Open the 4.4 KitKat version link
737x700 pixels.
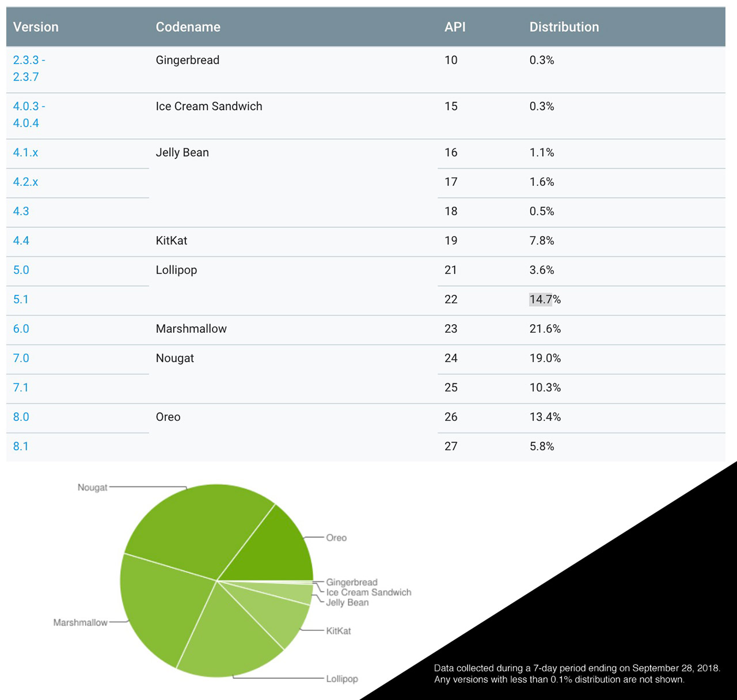(21, 241)
